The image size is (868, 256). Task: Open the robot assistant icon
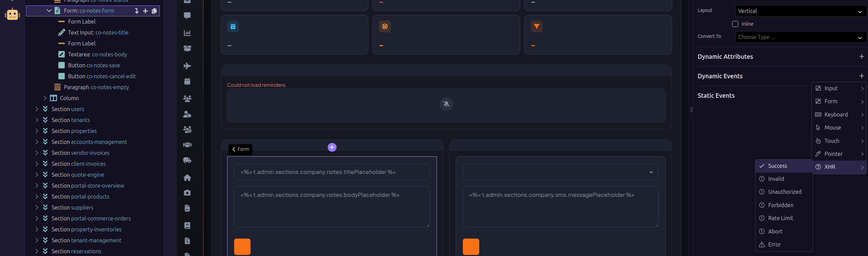[13, 14]
